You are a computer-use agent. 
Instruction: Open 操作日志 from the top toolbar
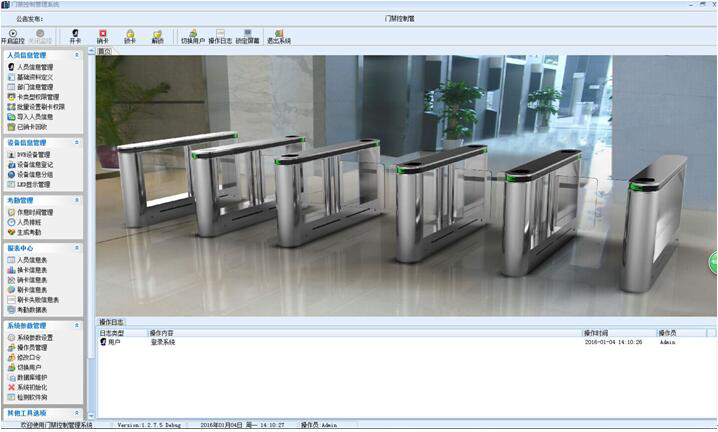pos(220,35)
